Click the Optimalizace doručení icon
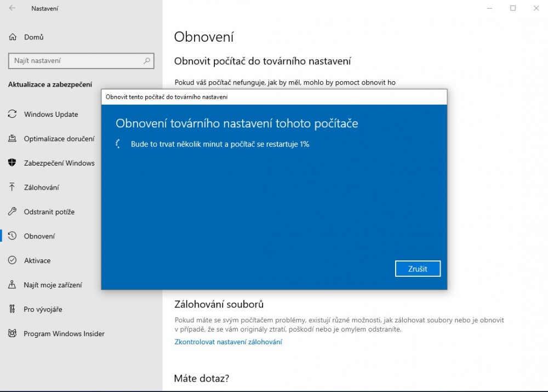Viewport: 548px width, 392px height. (x=12, y=139)
